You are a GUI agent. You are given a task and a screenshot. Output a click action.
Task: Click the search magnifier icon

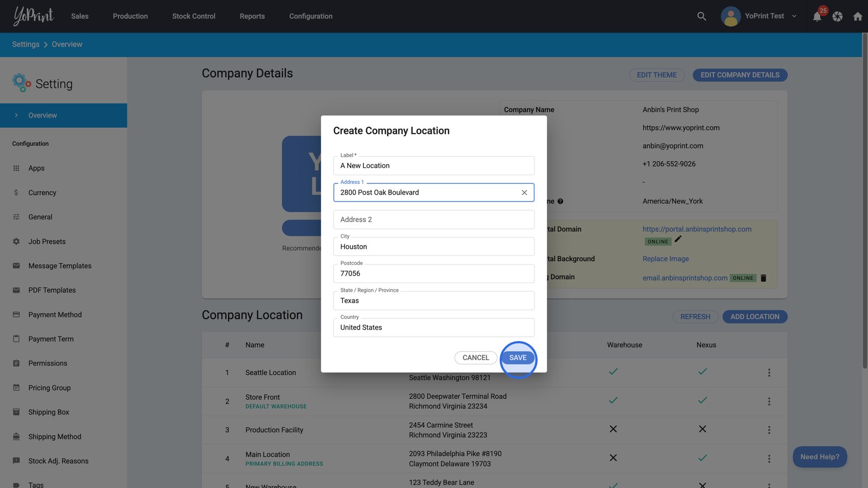pos(701,16)
